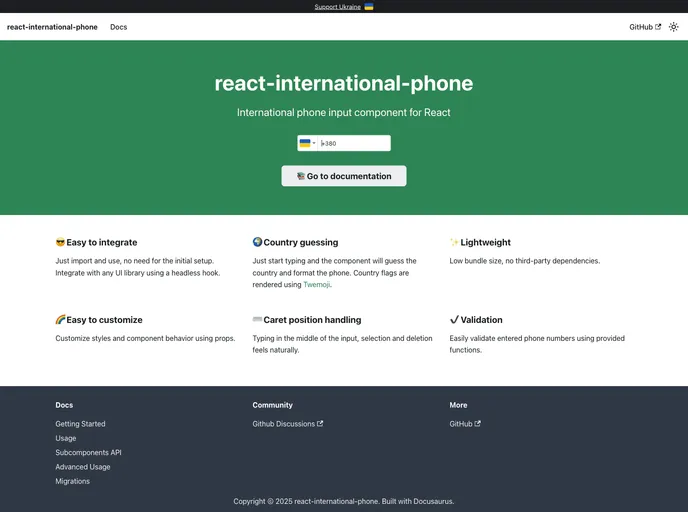Open Advanced Usage footer link
Viewport: 688px width, 512px height.
(83, 467)
